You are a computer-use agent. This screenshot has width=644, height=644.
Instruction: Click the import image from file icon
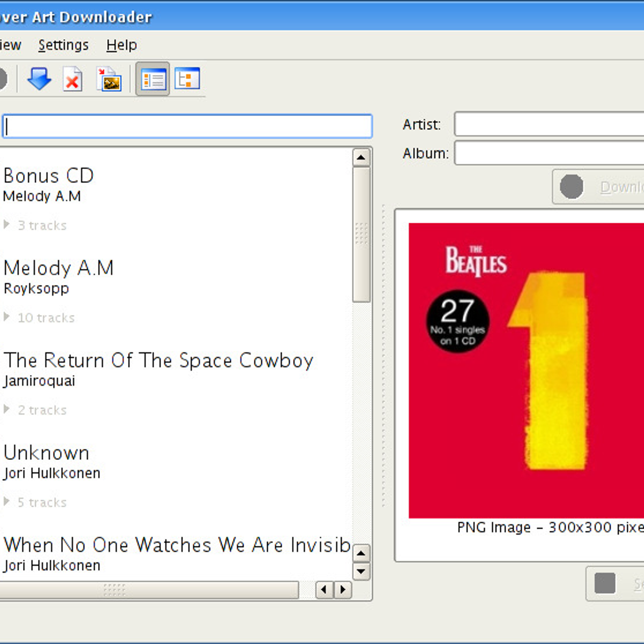point(109,79)
